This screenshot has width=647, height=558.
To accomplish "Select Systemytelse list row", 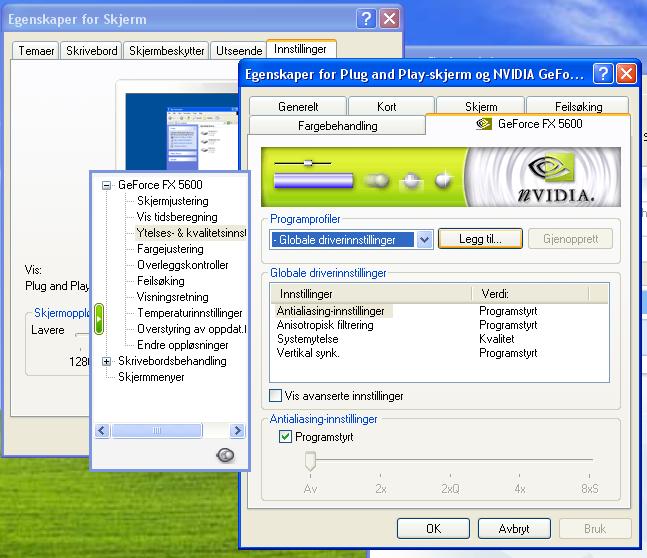I will click(439, 339).
